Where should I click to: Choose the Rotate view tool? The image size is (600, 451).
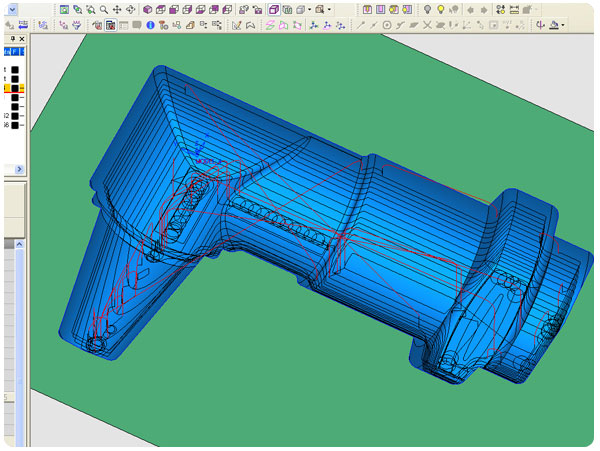click(130, 9)
